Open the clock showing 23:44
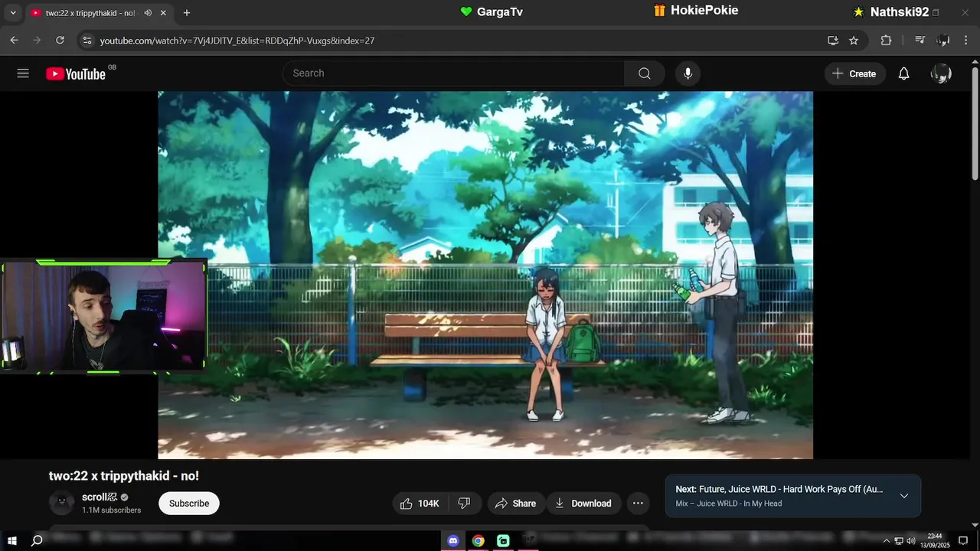 935,540
